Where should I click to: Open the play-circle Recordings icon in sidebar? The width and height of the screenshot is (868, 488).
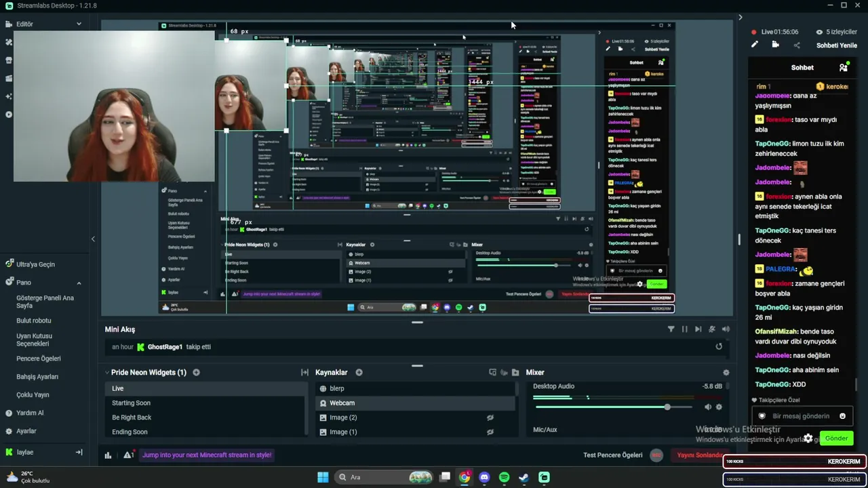tap(9, 115)
